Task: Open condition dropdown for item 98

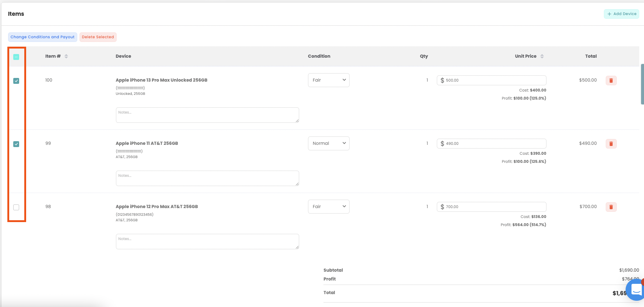Action: [329, 207]
